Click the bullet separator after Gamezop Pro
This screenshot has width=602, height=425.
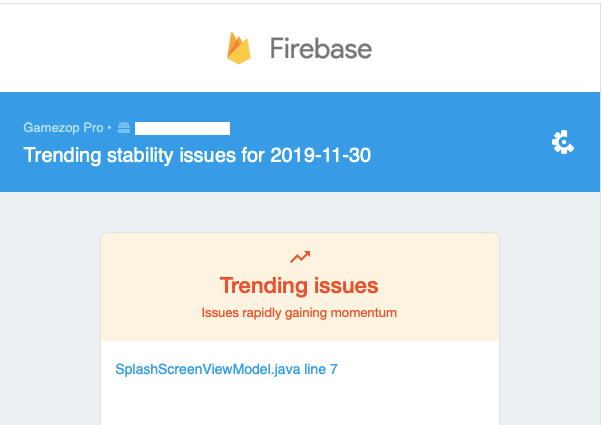[109, 127]
